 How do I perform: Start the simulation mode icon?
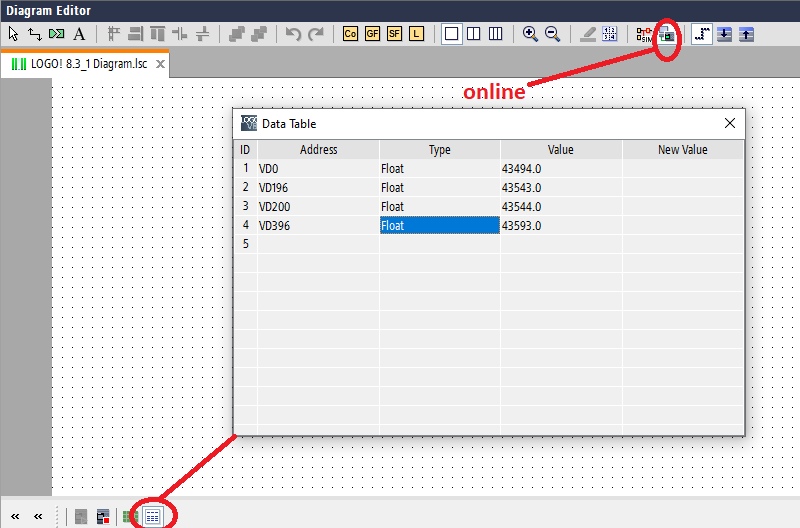[644, 34]
